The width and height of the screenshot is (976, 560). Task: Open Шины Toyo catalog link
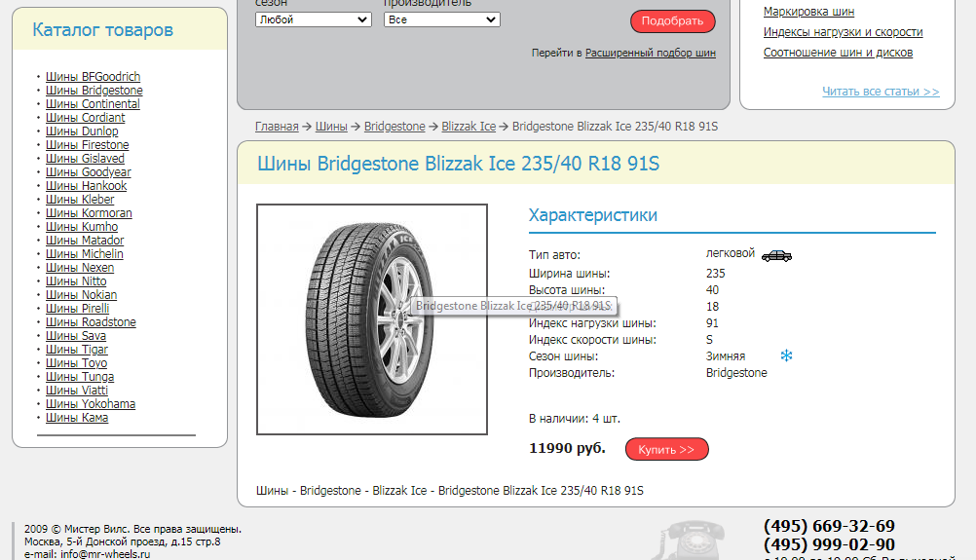(76, 364)
